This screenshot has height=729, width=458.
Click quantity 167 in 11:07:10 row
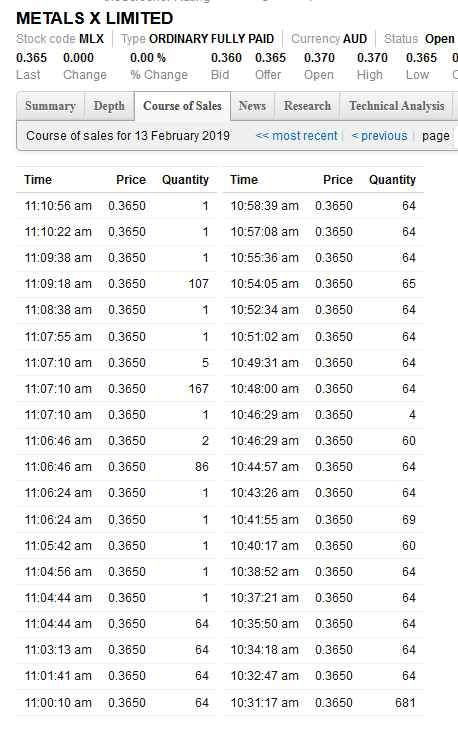[x=199, y=389]
